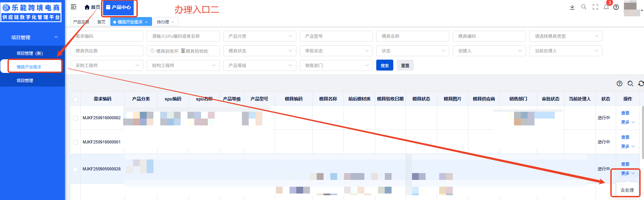Screen dimensions: 644x200
Task: Open the 审批状态 dropdown
Action: coord(336,51)
